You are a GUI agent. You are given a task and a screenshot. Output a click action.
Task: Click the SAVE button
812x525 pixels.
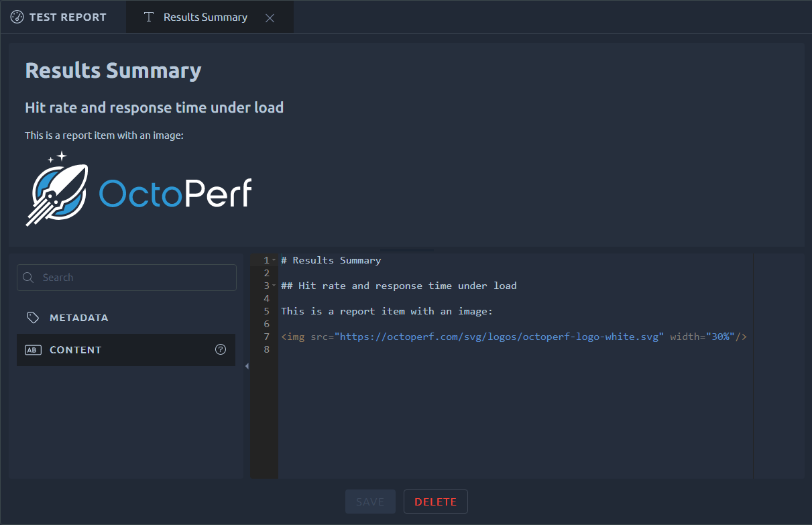[370, 502]
